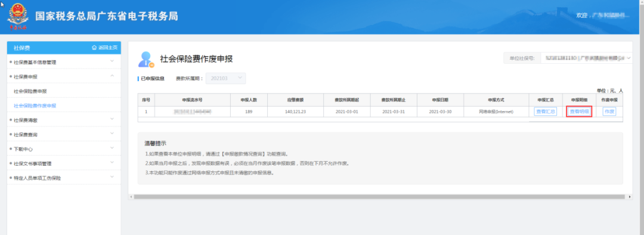Open the 社保文书事项管理 menu
Viewport: 644px width, 235px height.
pyautogui.click(x=64, y=163)
